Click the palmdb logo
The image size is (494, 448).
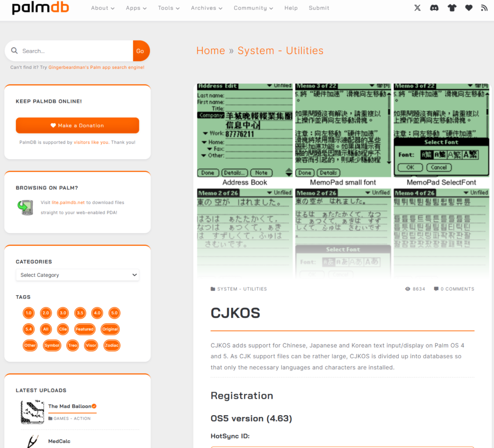coord(41,8)
